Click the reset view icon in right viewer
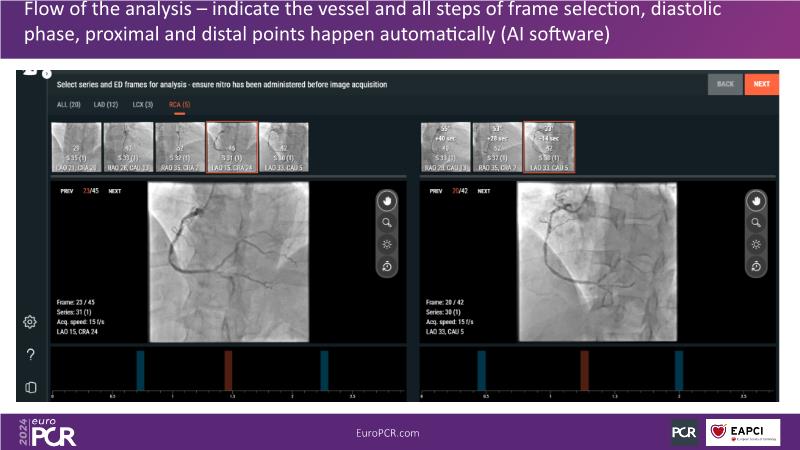Screen dimensions: 800x450 pos(756,266)
